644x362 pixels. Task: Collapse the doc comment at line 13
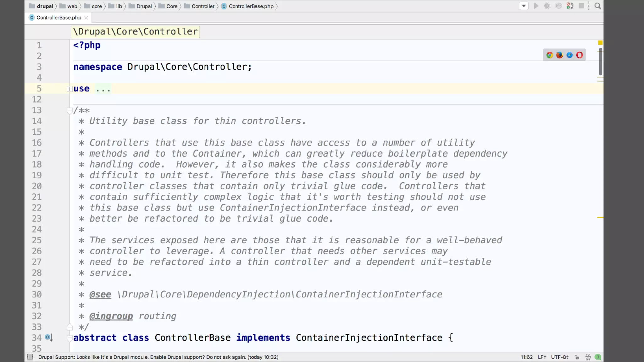tap(69, 111)
